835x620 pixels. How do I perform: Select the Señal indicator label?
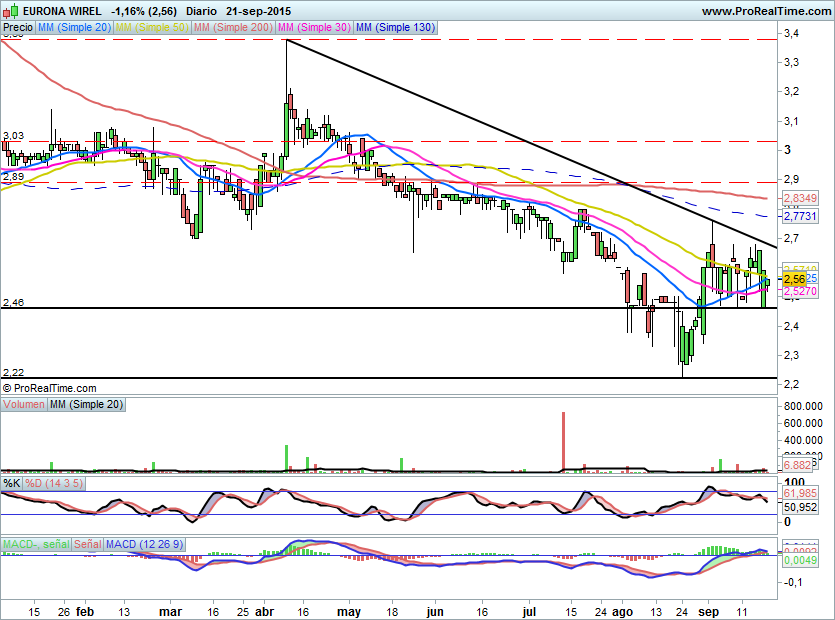(x=87, y=544)
